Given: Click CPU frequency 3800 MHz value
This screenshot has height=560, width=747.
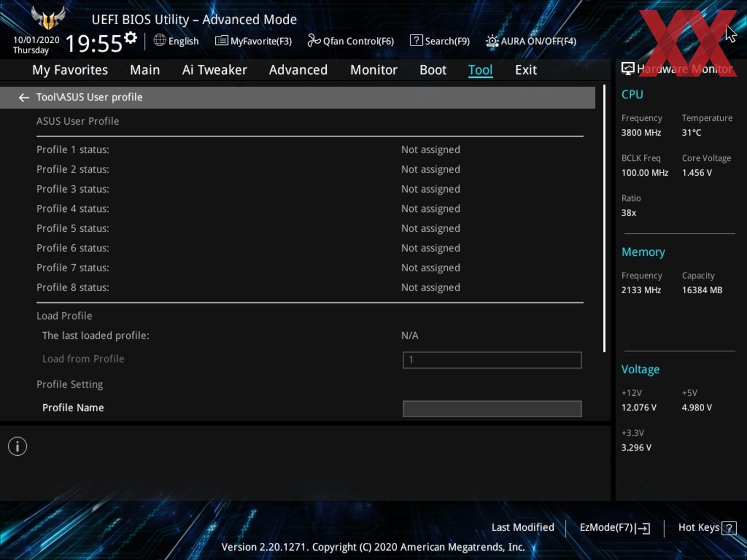Looking at the screenshot, I should (x=641, y=133).
